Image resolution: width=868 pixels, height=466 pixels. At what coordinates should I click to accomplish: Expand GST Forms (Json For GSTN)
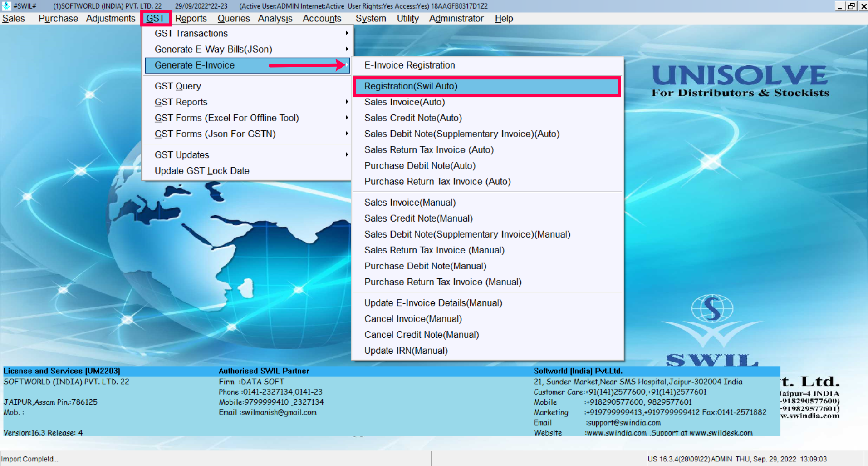coord(247,134)
